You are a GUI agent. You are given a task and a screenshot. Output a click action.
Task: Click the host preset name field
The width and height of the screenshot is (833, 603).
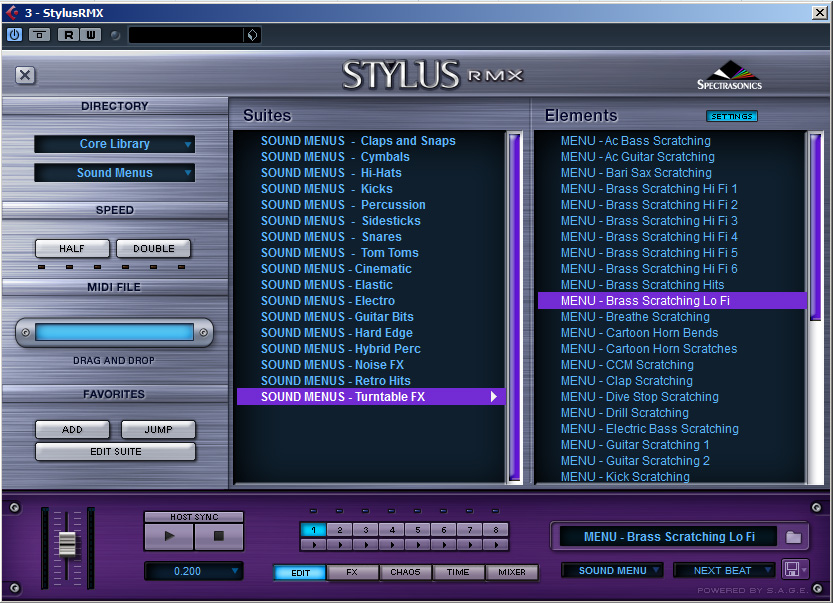pyautogui.click(x=186, y=35)
